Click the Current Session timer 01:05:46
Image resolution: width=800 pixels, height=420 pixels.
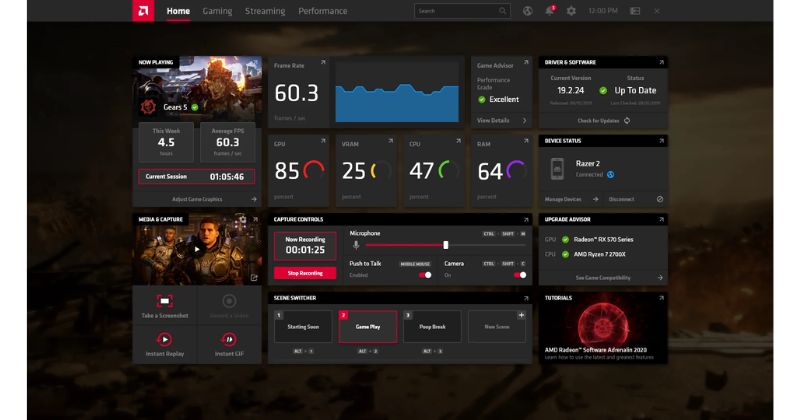click(x=227, y=177)
